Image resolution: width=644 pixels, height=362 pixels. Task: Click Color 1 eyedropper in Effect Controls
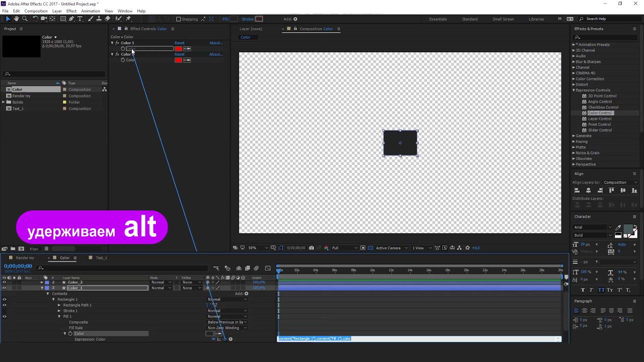point(187,49)
